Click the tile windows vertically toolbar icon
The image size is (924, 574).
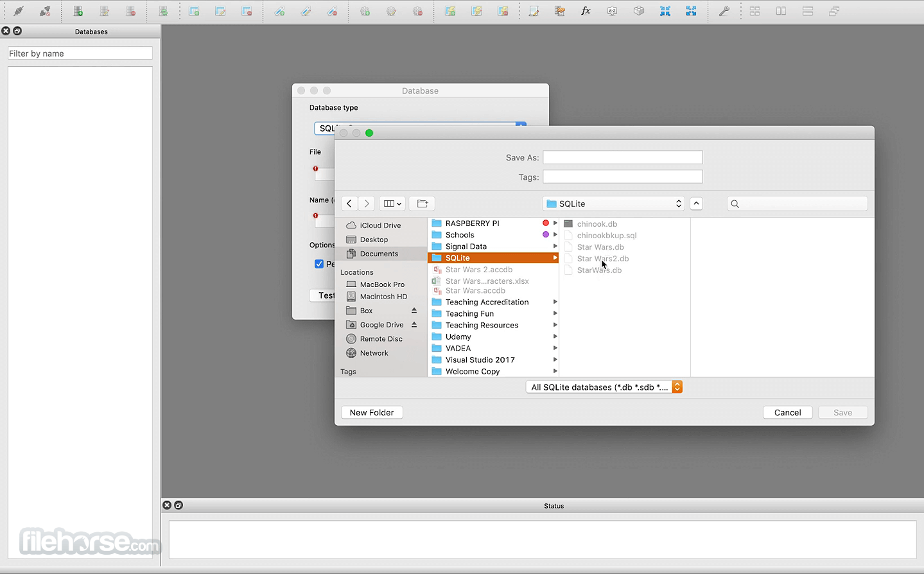coord(781,11)
